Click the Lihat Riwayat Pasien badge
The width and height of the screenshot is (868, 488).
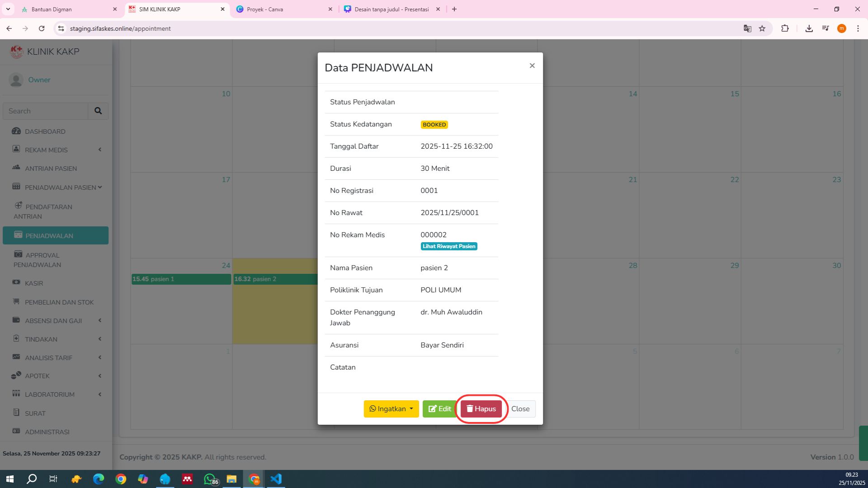(449, 246)
